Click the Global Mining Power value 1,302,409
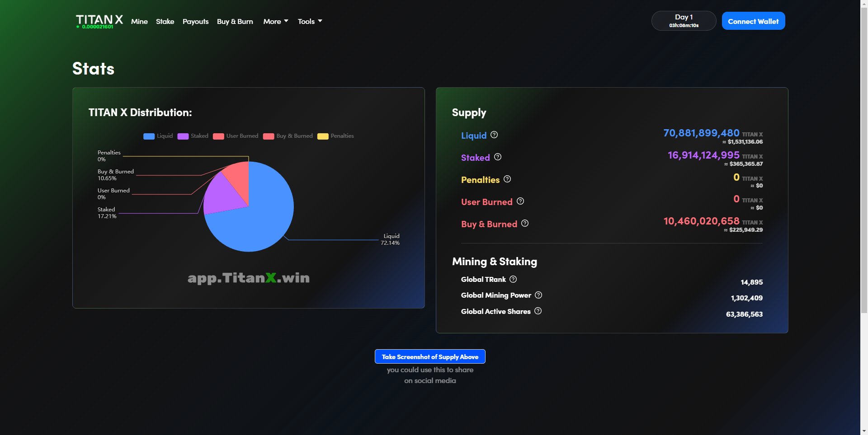 pos(746,298)
